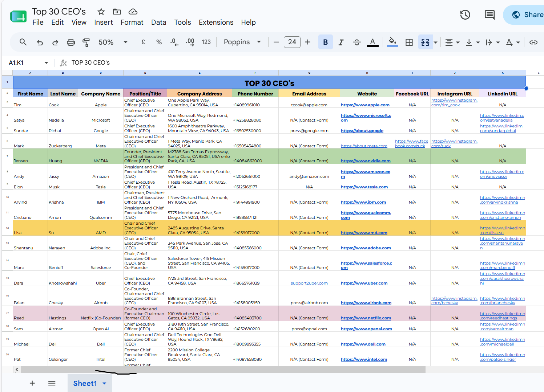Open the Data menu

point(159,23)
